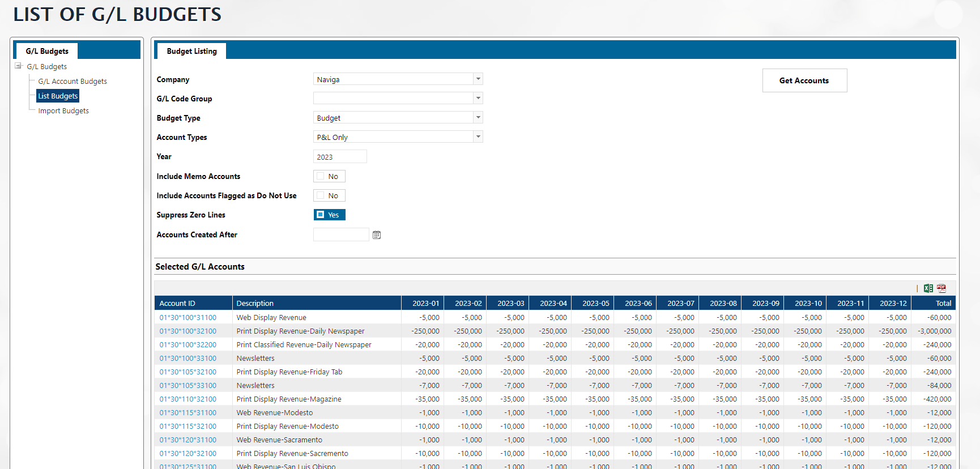Open the Budget Type dropdown

pyautogui.click(x=478, y=118)
